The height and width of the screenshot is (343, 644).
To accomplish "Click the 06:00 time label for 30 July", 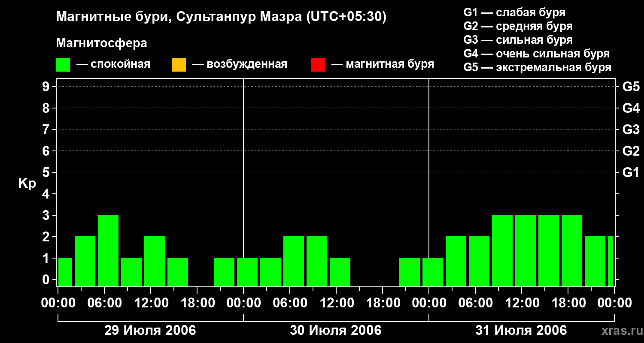I will [x=290, y=303].
